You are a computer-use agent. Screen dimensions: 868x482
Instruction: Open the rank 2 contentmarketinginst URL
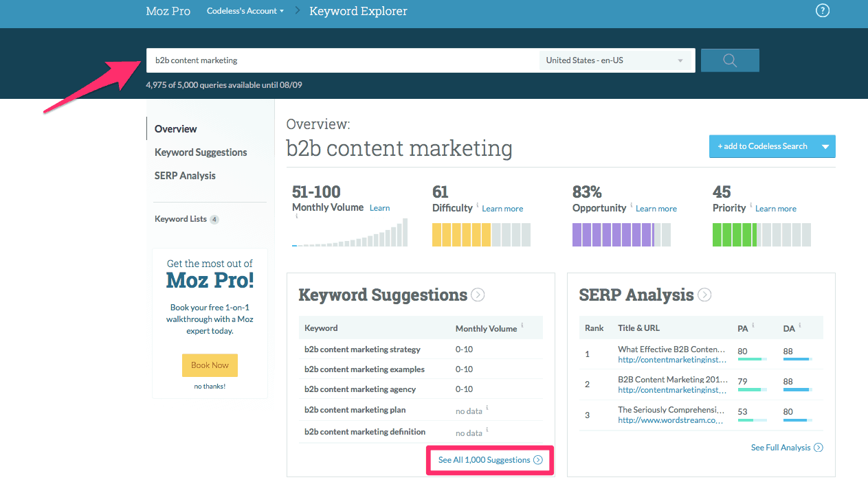[672, 390]
